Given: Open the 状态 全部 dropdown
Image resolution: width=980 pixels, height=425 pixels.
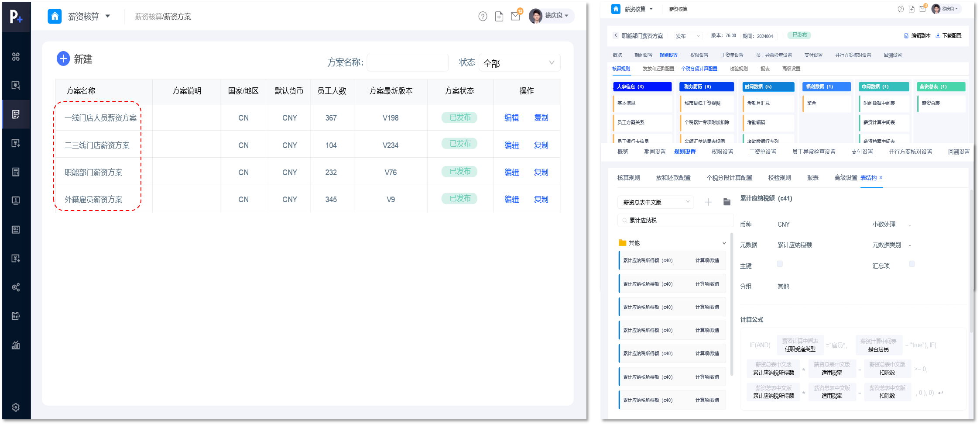Looking at the screenshot, I should (x=519, y=63).
